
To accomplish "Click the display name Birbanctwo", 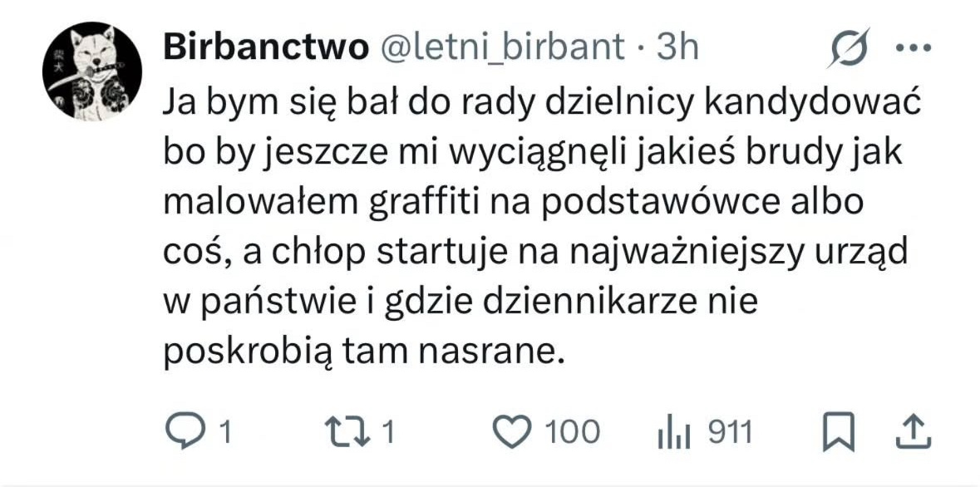I will pyautogui.click(x=266, y=47).
